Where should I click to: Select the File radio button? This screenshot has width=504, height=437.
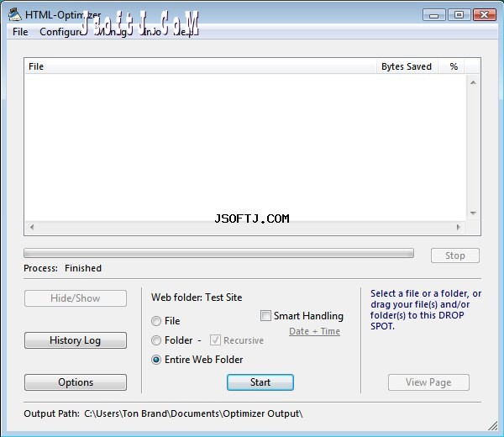click(156, 321)
